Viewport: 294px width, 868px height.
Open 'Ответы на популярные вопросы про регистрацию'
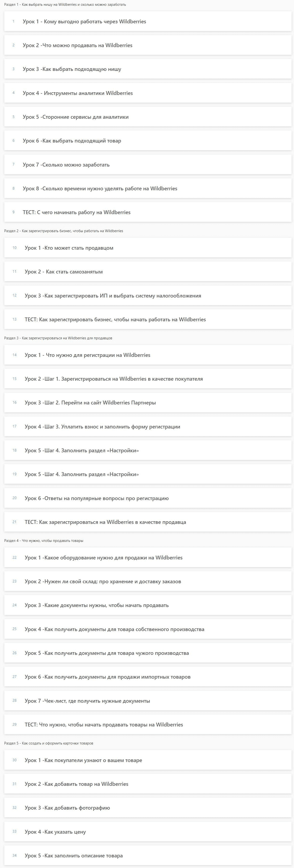(x=96, y=498)
